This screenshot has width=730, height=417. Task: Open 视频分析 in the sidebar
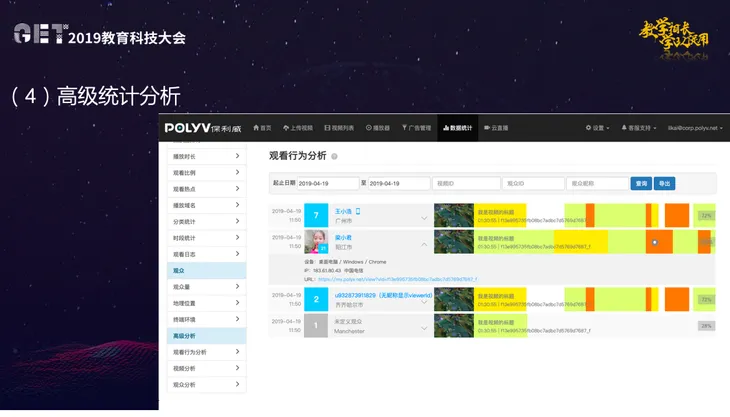tap(206, 368)
